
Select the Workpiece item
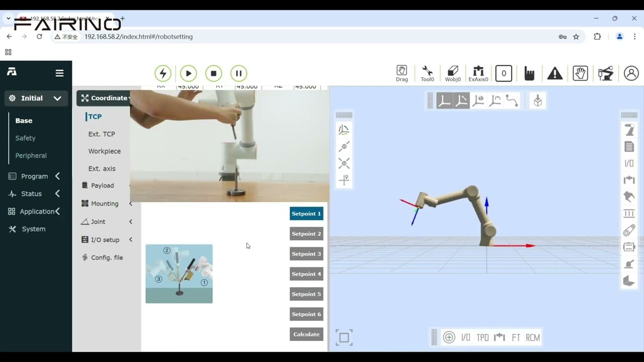click(x=105, y=151)
